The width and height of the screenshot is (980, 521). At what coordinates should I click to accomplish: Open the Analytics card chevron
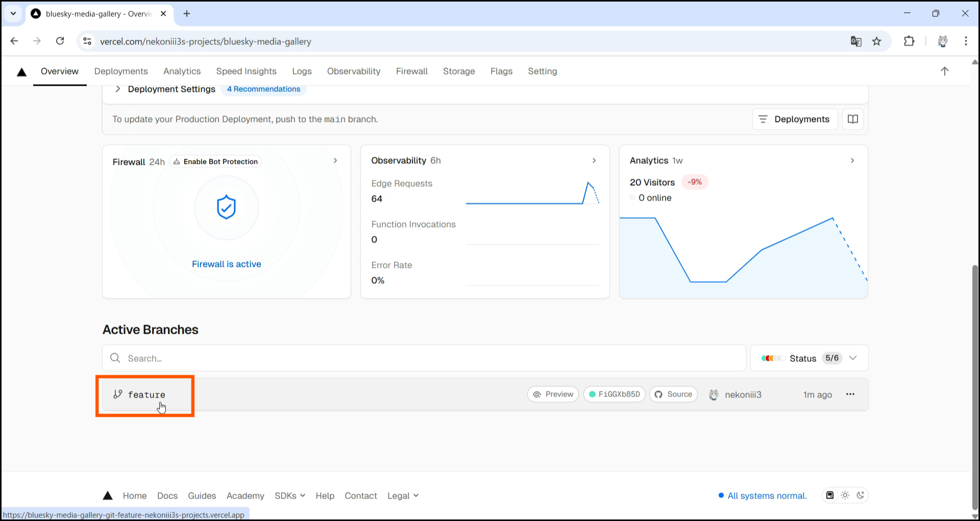[852, 160]
